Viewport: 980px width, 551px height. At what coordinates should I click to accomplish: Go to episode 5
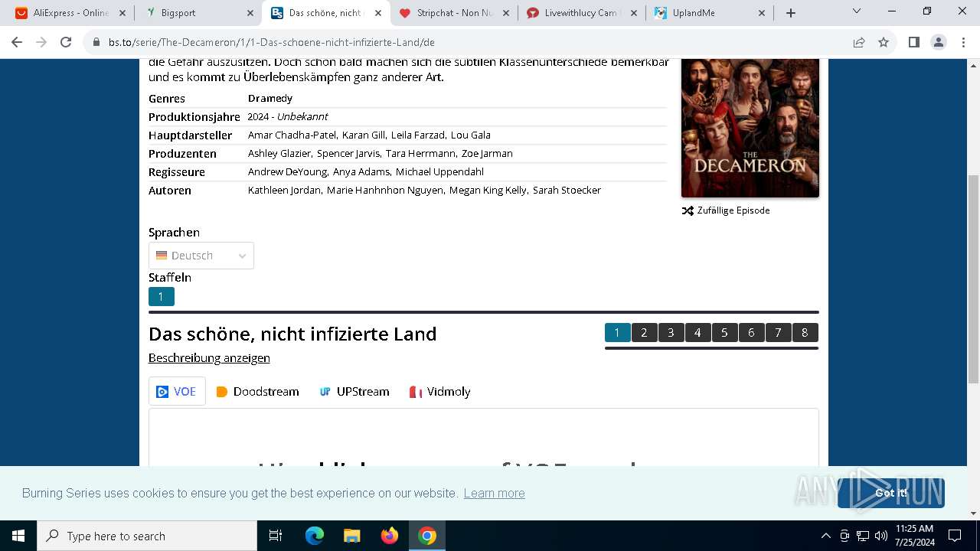point(724,333)
